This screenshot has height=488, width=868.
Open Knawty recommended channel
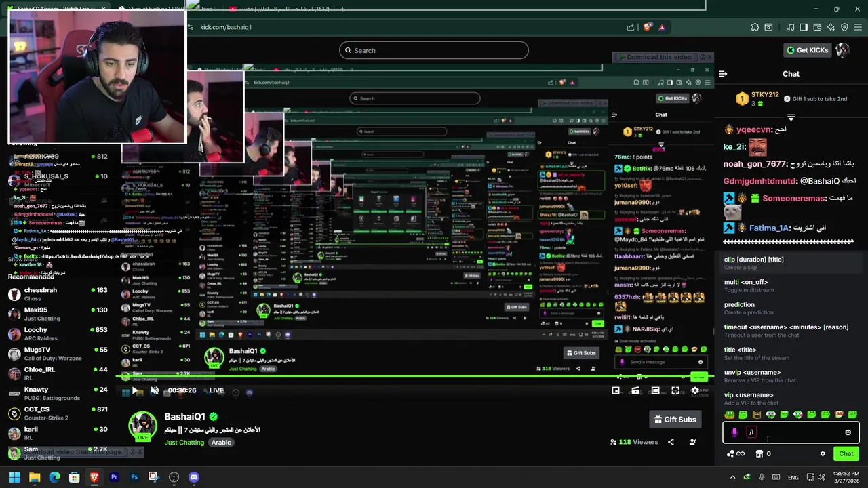tap(58, 393)
